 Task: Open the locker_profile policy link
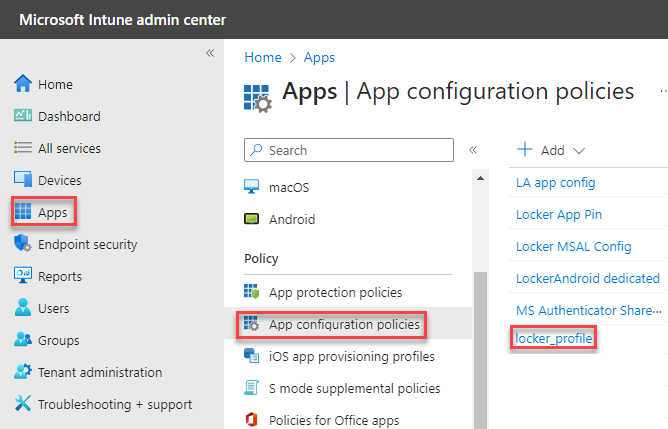tap(554, 338)
